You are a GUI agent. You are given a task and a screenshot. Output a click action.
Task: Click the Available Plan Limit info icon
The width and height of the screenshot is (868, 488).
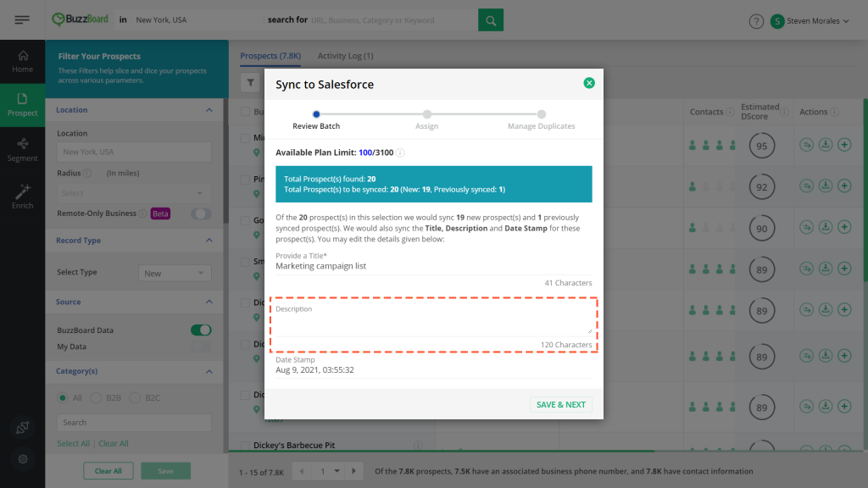(400, 152)
